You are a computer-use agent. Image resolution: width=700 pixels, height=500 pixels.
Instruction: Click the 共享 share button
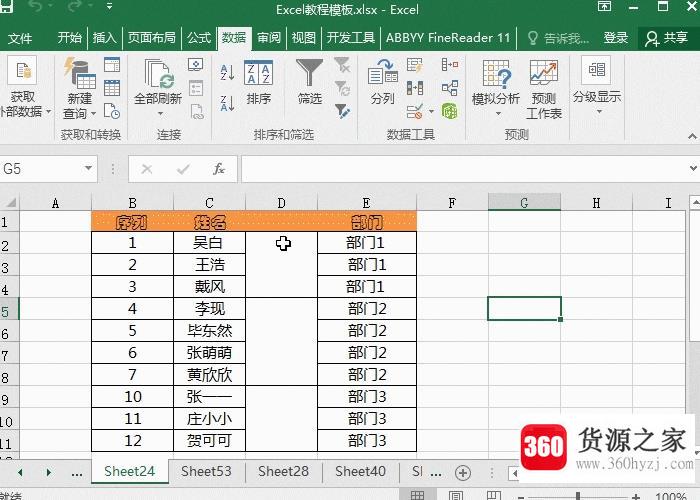667,38
